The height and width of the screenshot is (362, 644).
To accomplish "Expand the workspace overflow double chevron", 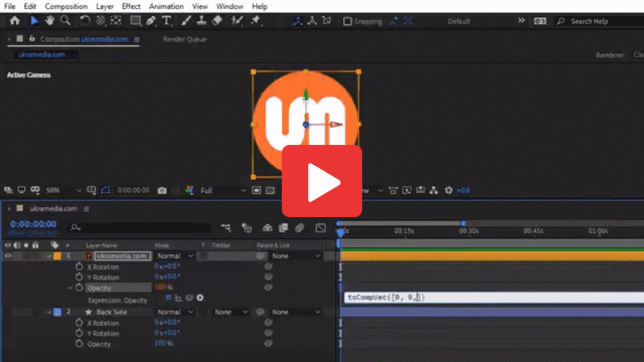I will [x=521, y=21].
